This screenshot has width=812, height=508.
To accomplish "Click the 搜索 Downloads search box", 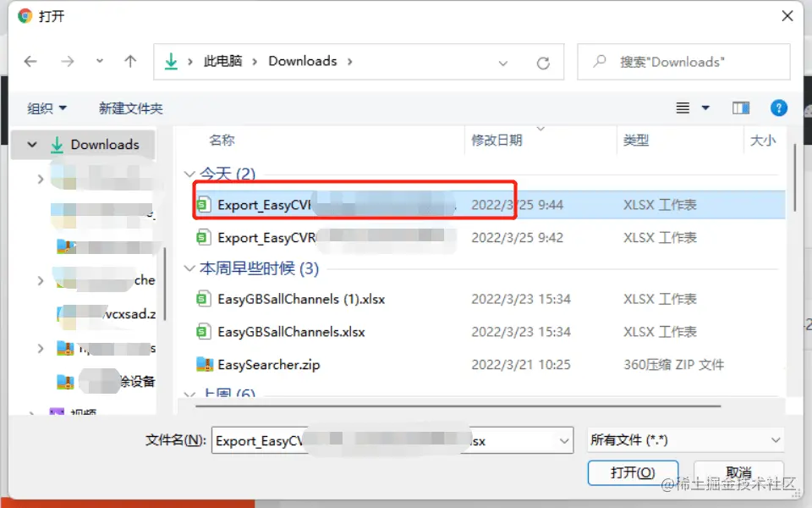I will pyautogui.click(x=683, y=62).
